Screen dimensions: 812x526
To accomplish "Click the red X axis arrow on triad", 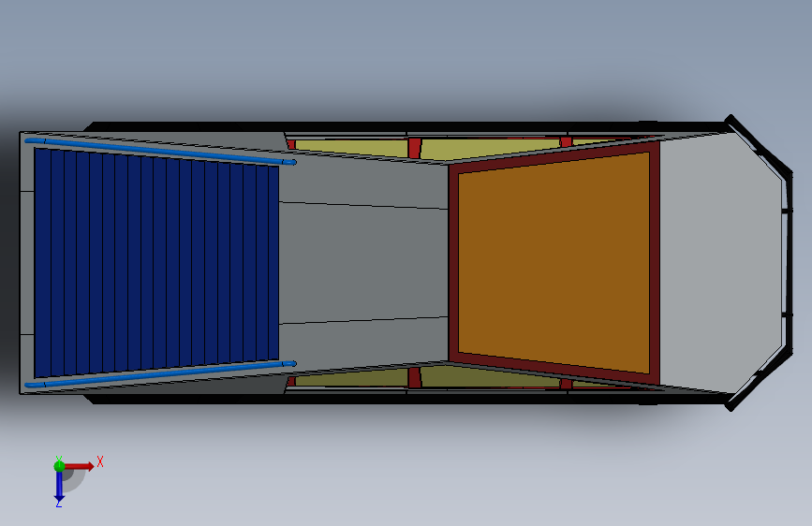I will 80,466.
